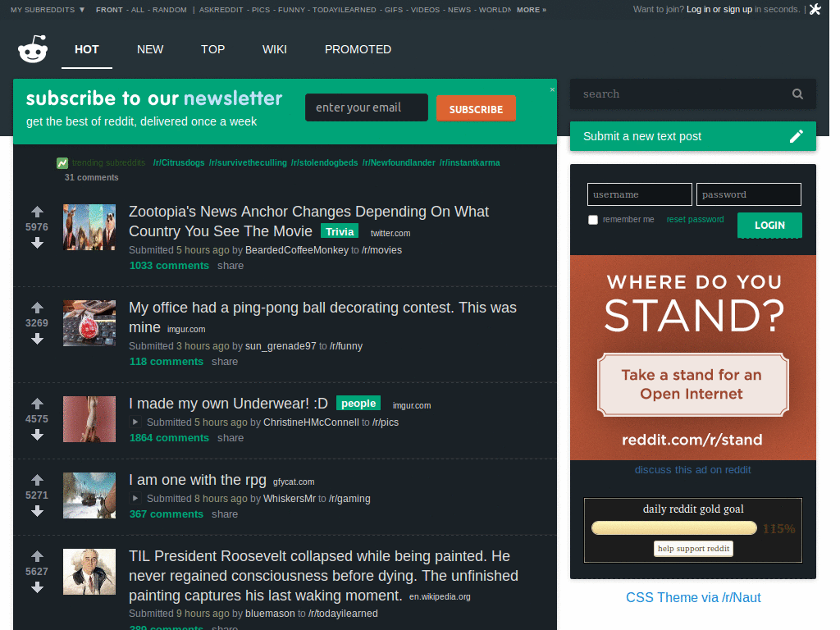This screenshot has height=630, width=840.
Task: Click the search magnifier icon
Action: 797,94
